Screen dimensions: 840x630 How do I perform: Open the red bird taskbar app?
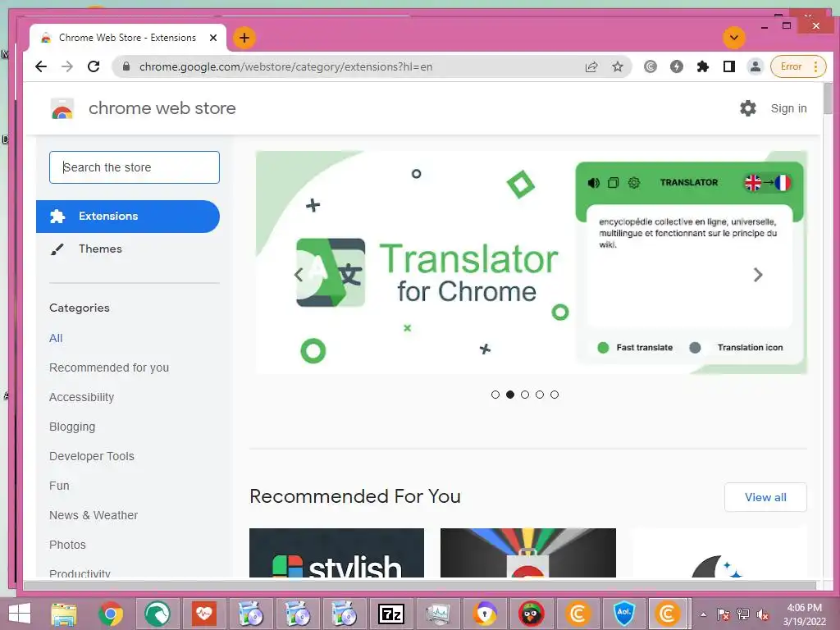click(x=531, y=614)
